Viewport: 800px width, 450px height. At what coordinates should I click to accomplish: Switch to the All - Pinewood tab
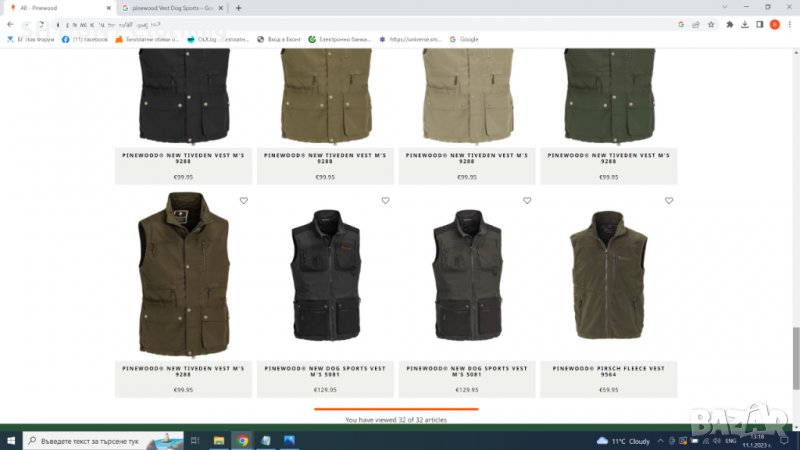(55, 8)
